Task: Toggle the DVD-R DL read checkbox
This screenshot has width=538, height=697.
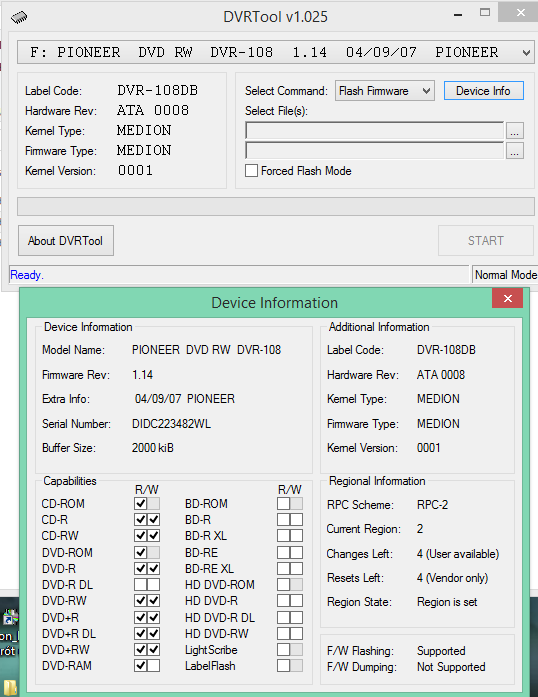Action: [141, 585]
